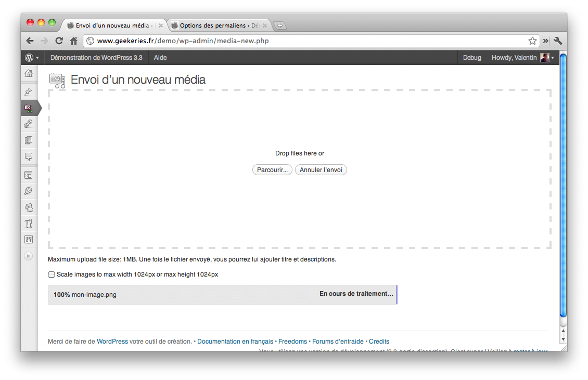This screenshot has height=380, width=588.
Task: Click the media page header icon
Action: tap(57, 80)
